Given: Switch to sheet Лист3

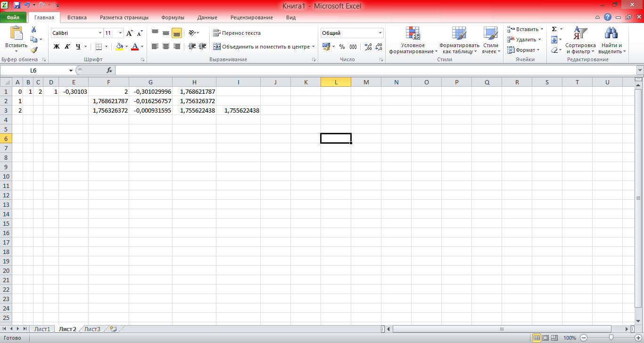Looking at the screenshot, I should 92,329.
